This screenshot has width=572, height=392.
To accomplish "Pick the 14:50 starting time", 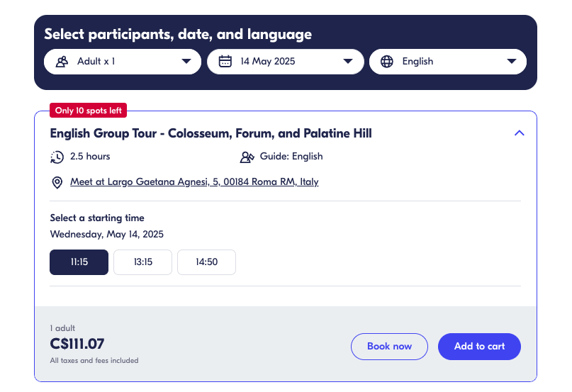I will pos(206,262).
